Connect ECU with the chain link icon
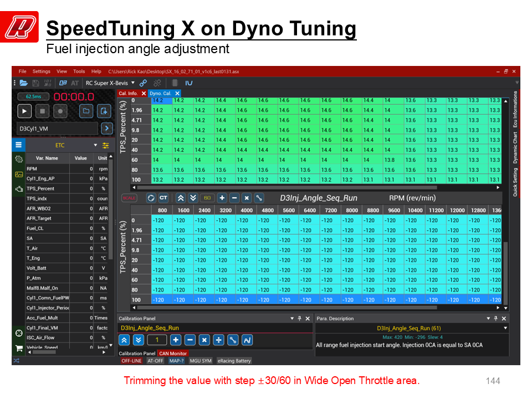The width and height of the screenshot is (532, 399). coord(143,83)
